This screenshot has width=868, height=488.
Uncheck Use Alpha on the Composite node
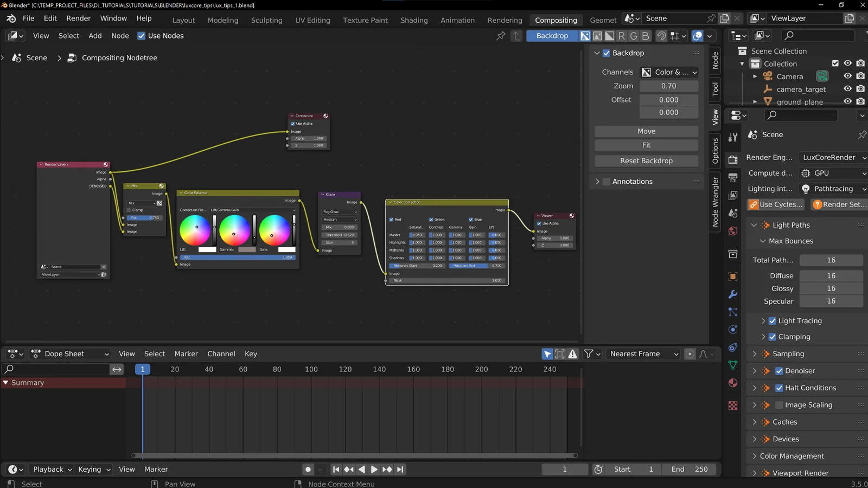(292, 123)
